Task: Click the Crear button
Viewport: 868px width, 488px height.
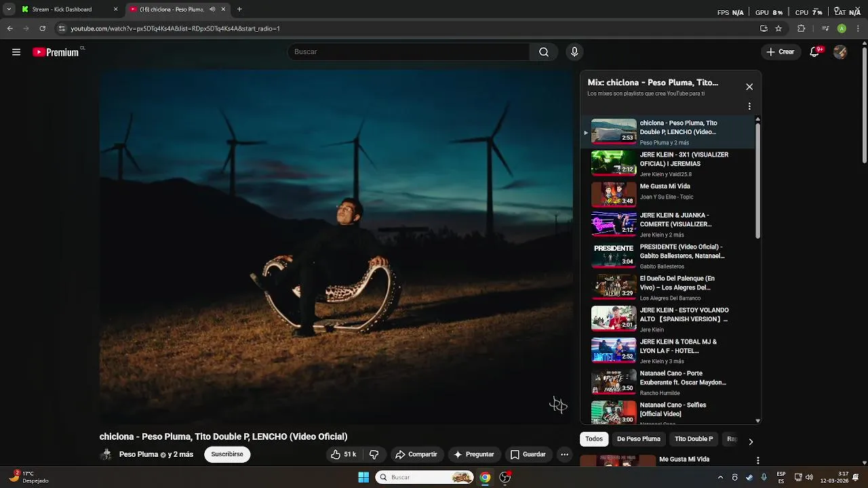Action: click(x=781, y=52)
